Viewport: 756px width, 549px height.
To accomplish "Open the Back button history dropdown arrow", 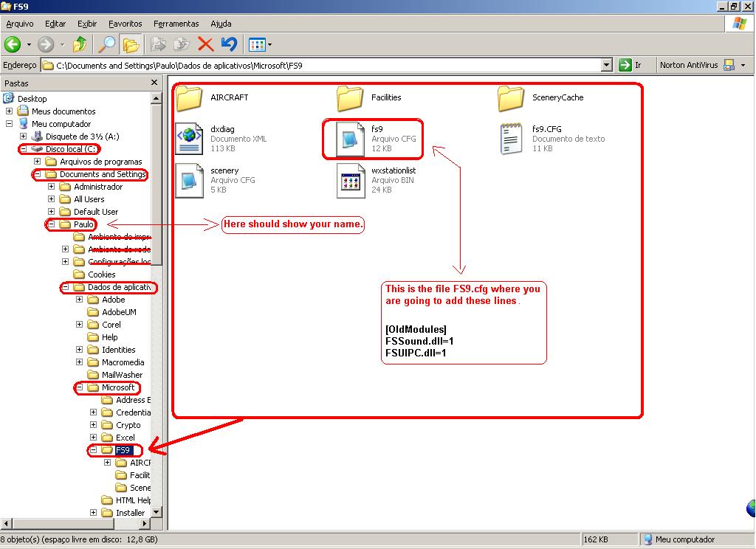I will 29,45.
